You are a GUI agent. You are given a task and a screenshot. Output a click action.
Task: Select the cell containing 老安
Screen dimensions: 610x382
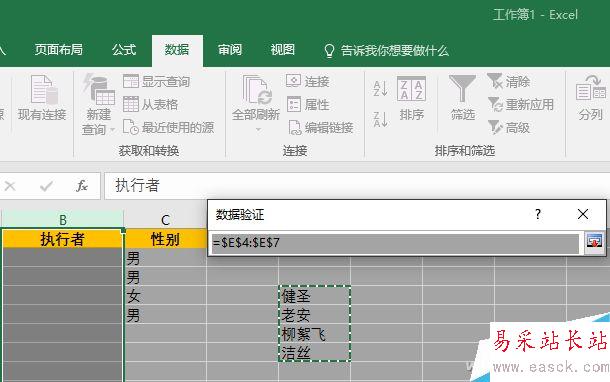[314, 315]
